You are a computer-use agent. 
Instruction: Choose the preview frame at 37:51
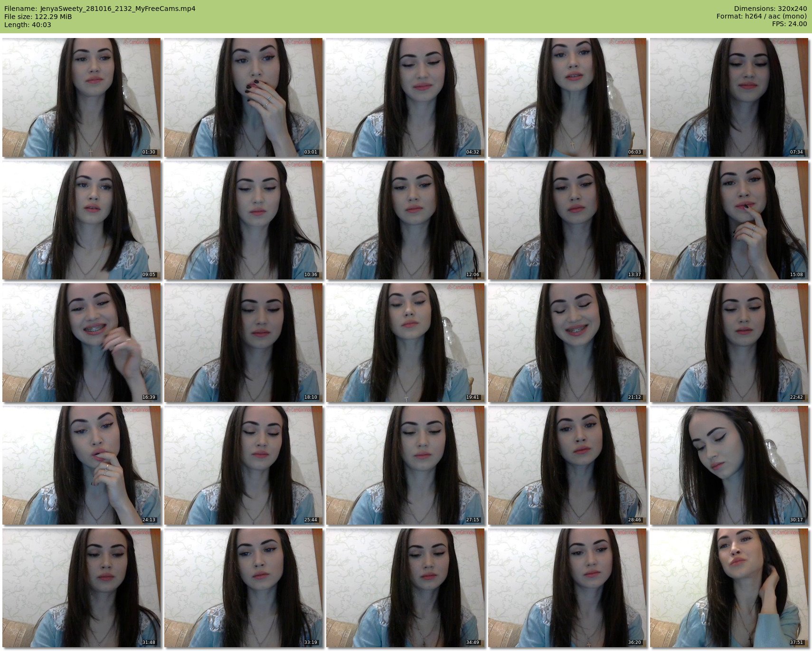(x=729, y=588)
